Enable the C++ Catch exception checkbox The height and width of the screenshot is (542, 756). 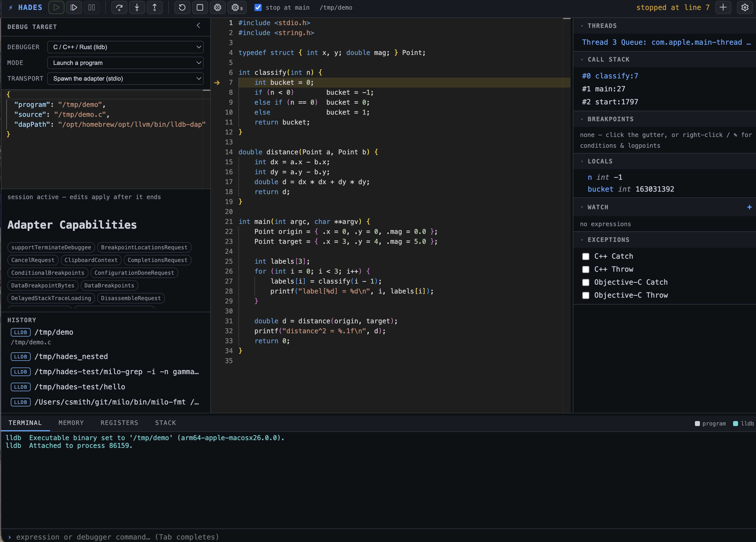pyautogui.click(x=586, y=256)
